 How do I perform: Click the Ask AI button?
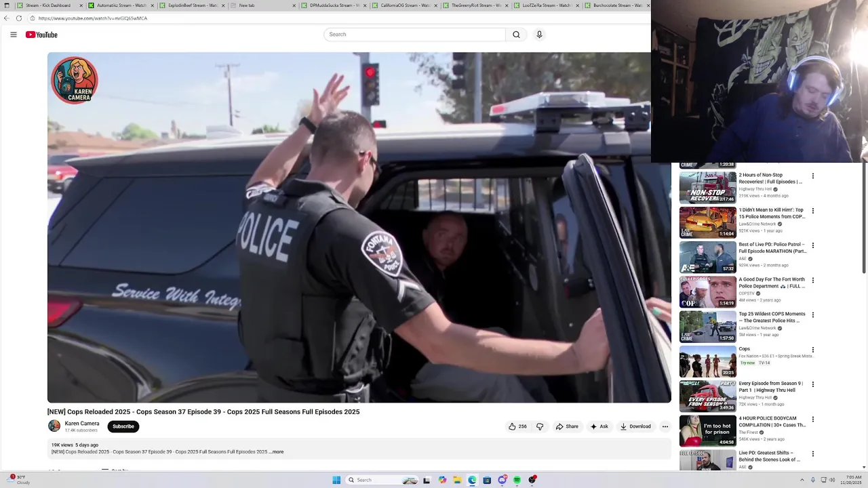point(599,426)
